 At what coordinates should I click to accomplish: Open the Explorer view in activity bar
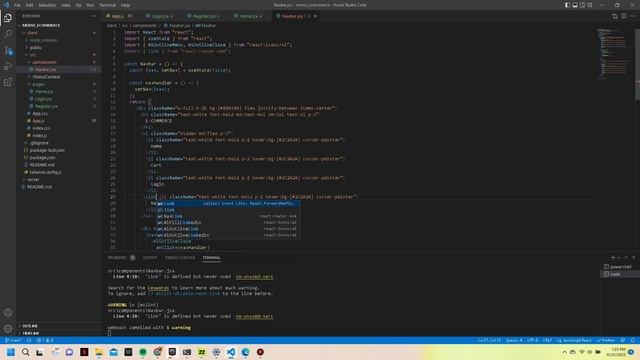pos(8,18)
